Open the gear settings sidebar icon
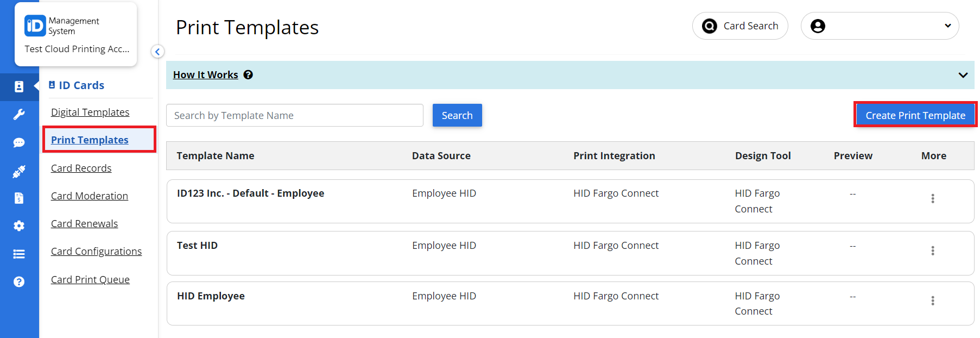The width and height of the screenshot is (980, 338). pos(19,226)
